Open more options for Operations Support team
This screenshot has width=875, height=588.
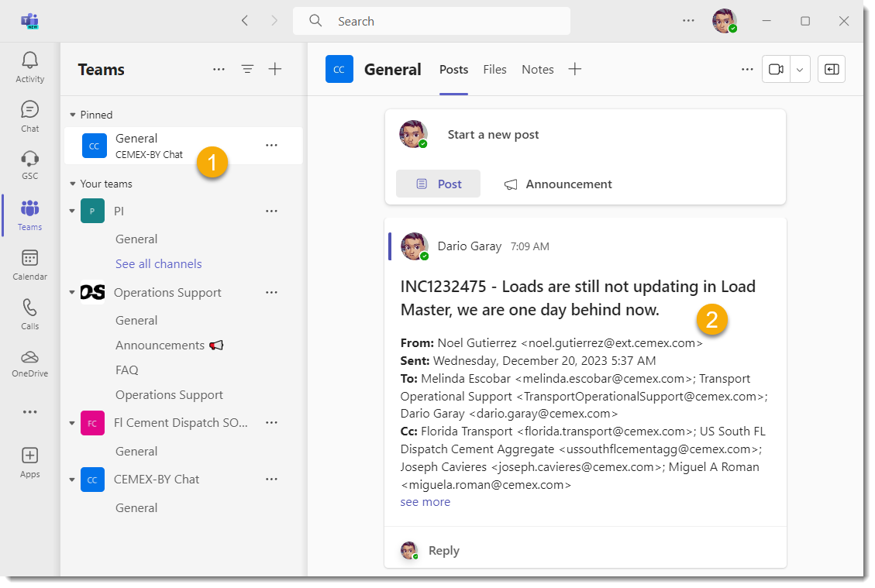click(x=271, y=292)
